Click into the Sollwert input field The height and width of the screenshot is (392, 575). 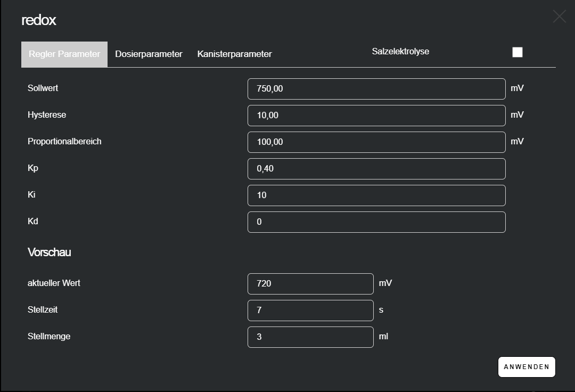click(376, 89)
